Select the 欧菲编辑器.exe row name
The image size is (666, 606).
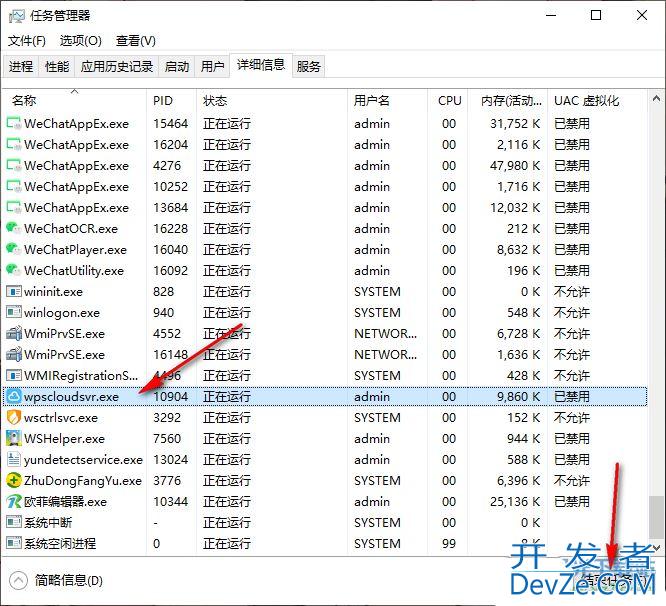65,502
